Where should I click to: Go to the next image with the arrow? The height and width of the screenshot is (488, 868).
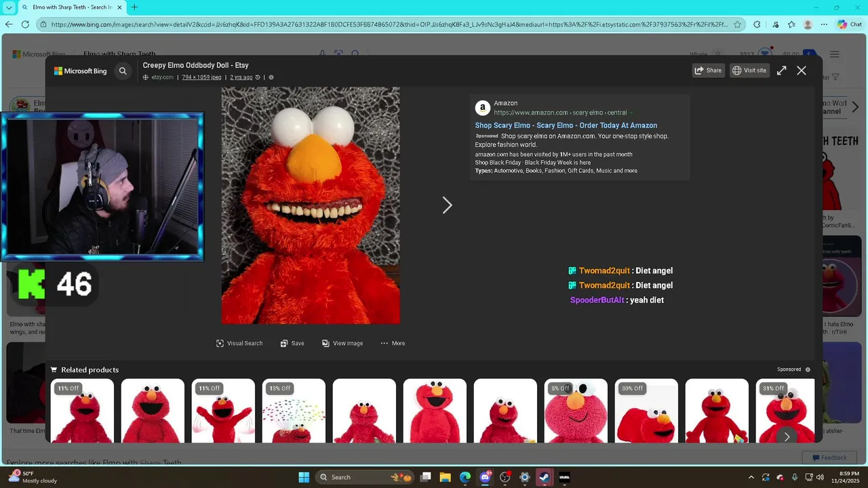(447, 205)
